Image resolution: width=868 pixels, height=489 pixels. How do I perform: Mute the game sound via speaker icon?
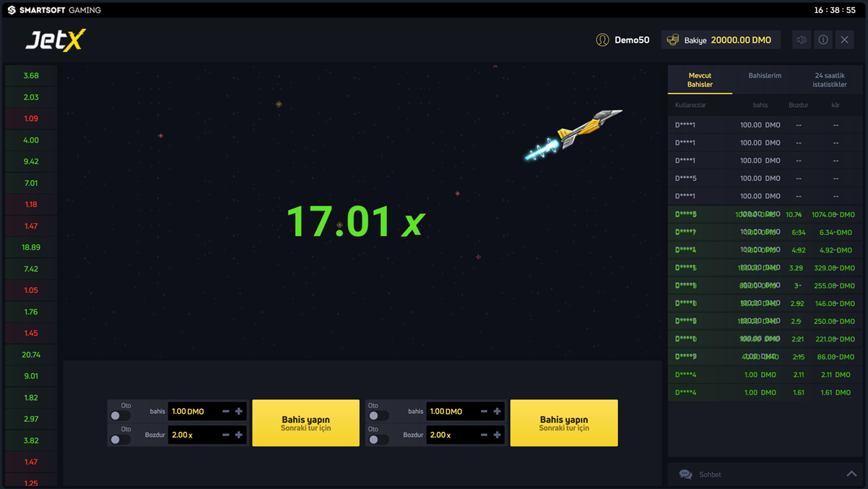(801, 40)
